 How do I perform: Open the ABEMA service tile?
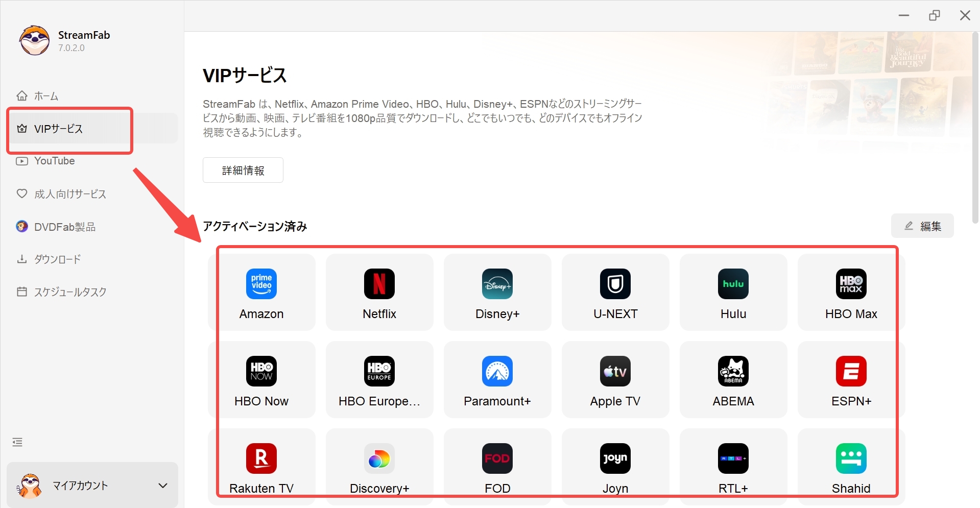pyautogui.click(x=733, y=379)
